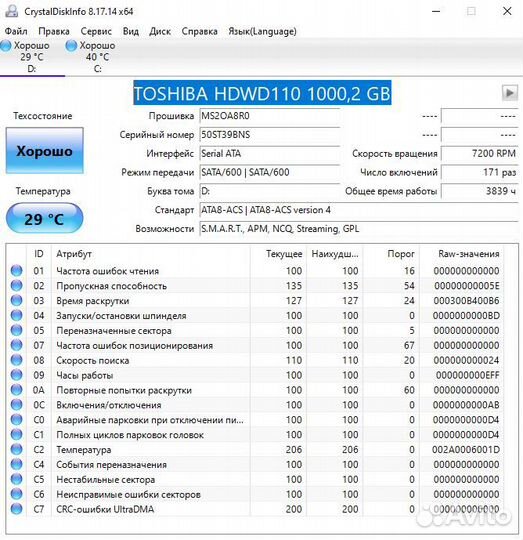Click the Хорошо health status button
This screenshot has width=523, height=540.
[x=44, y=151]
